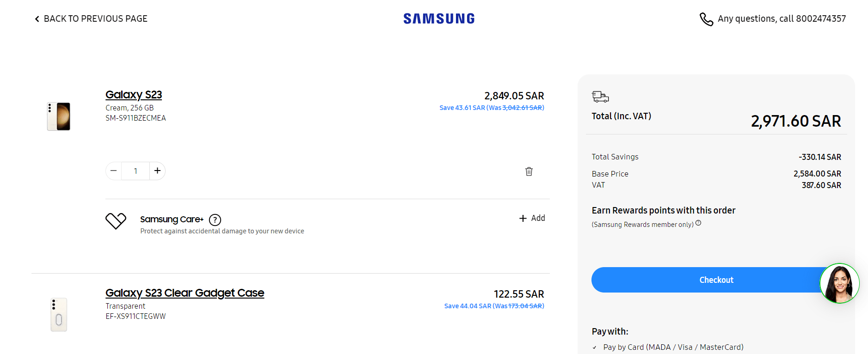This screenshot has height=354, width=868.
Task: Open the chat assistant avatar
Action: coord(839,283)
